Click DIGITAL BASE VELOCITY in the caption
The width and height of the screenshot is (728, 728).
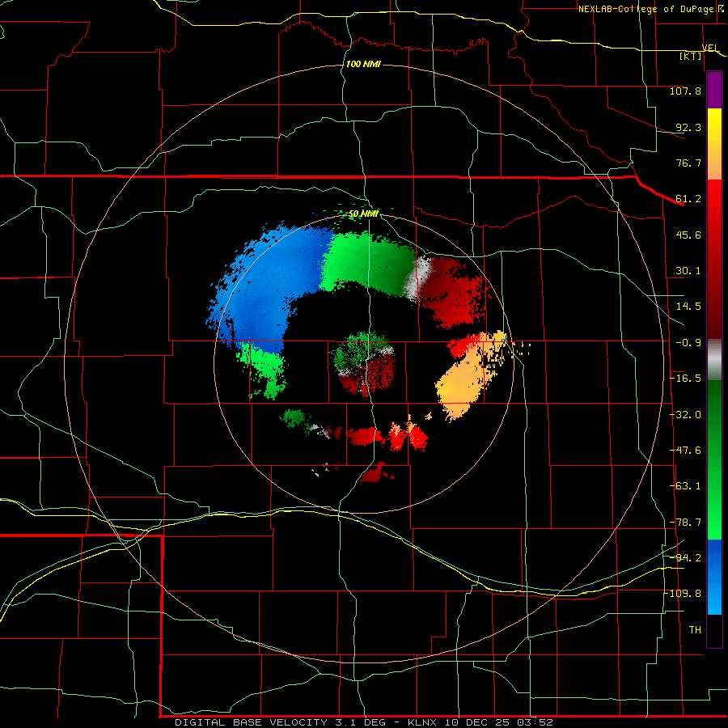point(252,722)
